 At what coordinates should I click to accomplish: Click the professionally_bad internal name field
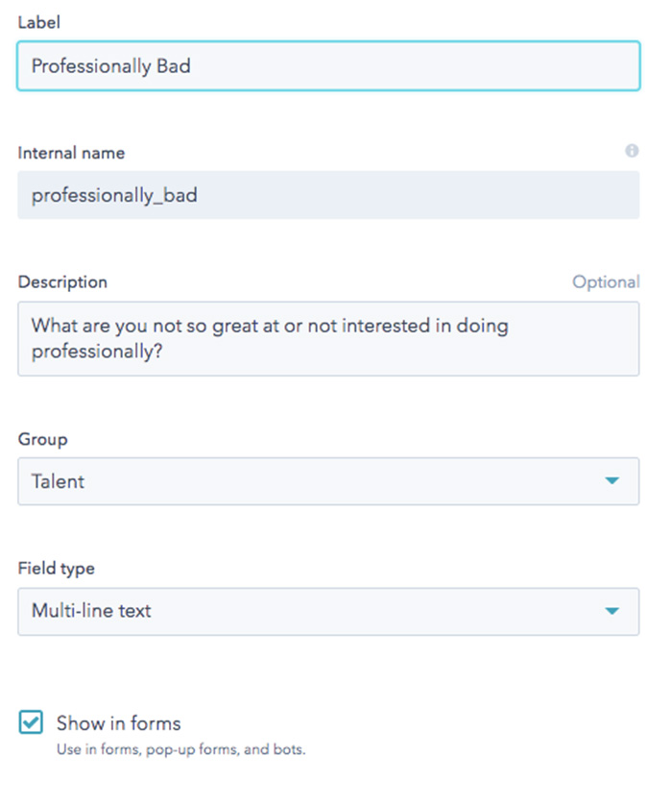coord(328,195)
